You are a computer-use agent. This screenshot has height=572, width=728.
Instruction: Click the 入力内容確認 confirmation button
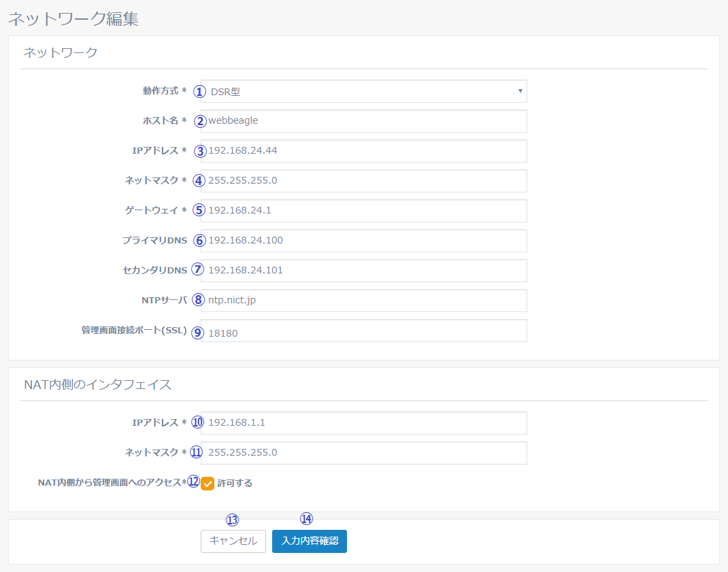click(x=310, y=541)
